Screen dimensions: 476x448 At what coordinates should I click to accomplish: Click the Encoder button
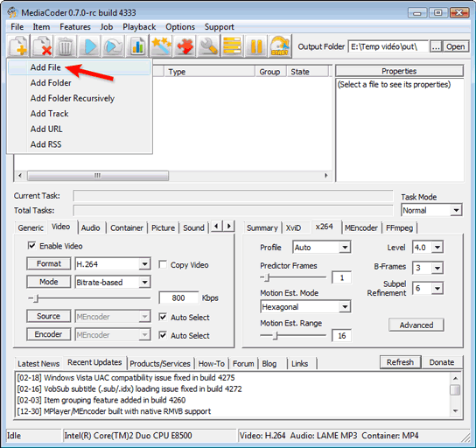click(49, 334)
